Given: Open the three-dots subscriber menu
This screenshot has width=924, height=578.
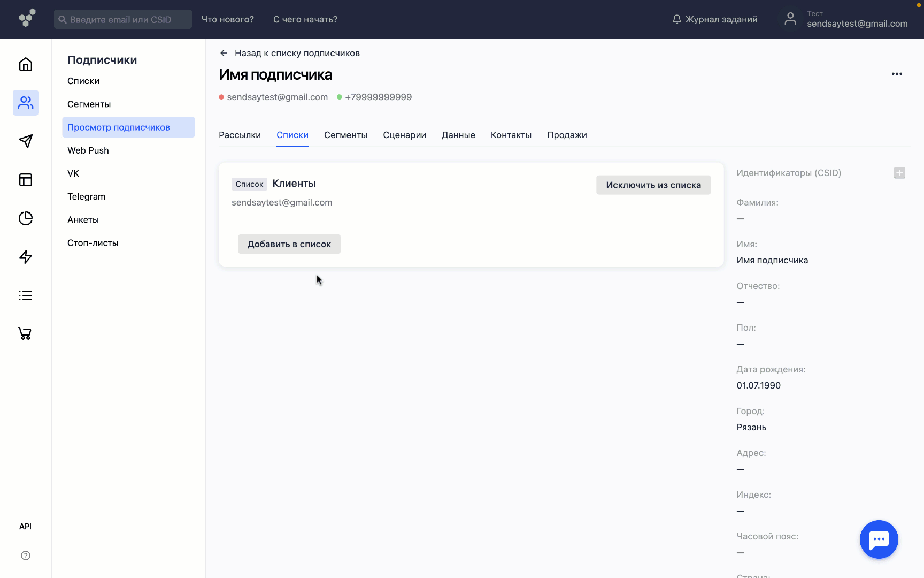Looking at the screenshot, I should point(897,74).
